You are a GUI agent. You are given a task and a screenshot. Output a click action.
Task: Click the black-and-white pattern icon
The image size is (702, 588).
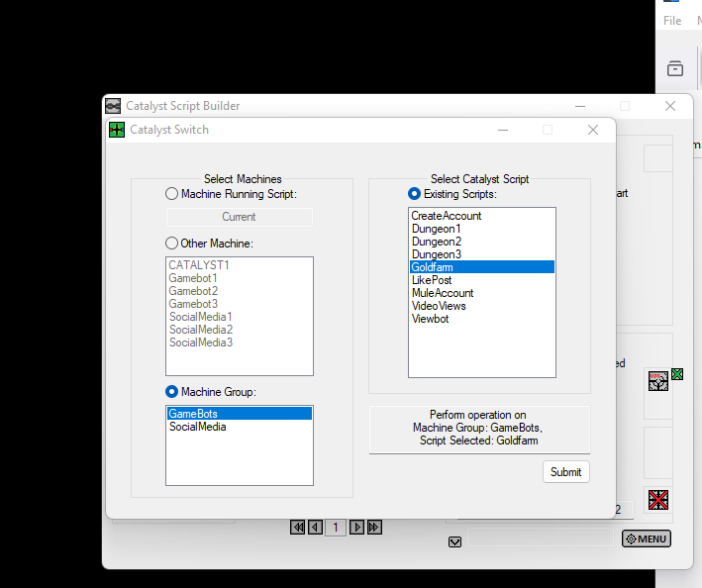click(x=658, y=381)
